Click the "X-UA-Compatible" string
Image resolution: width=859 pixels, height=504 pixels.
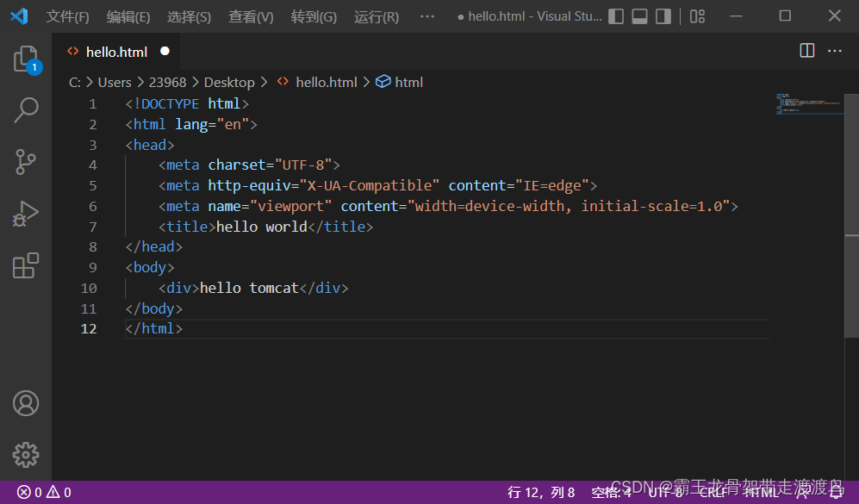[370, 186]
